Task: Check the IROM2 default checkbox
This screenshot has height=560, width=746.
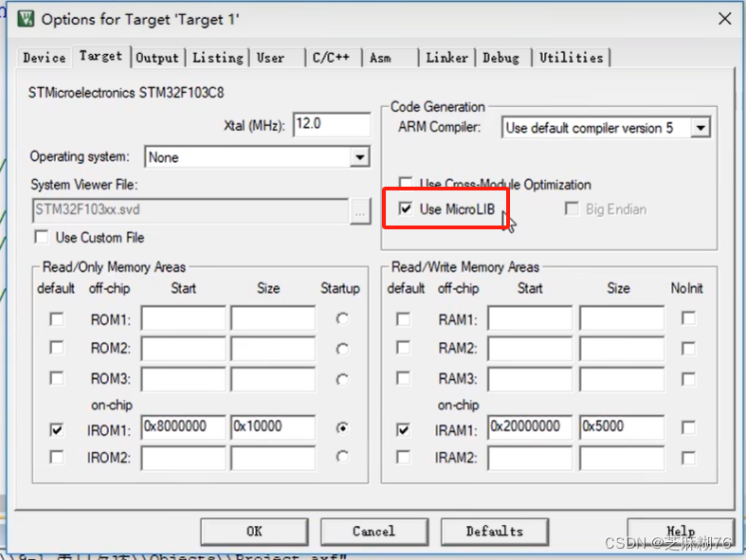Action: coord(57,458)
